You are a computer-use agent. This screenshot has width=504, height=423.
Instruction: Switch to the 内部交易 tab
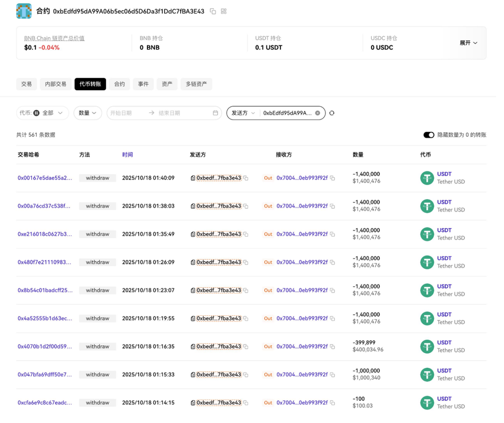[x=56, y=84]
